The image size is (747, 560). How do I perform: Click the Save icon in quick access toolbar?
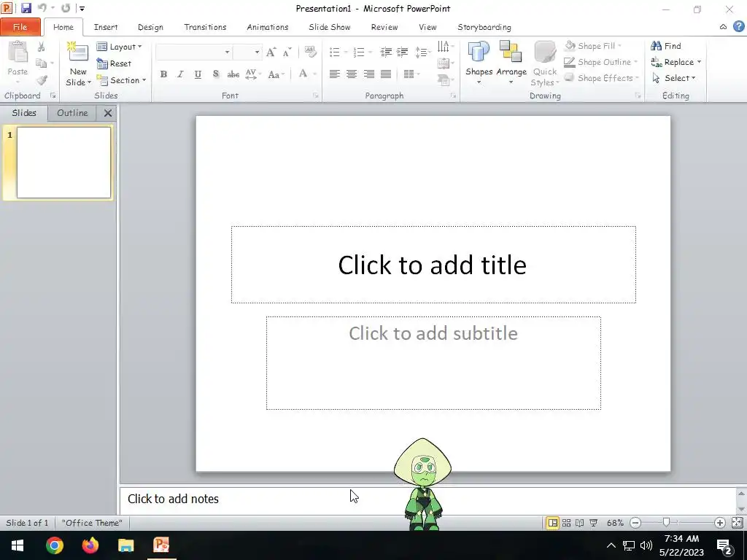26,8
